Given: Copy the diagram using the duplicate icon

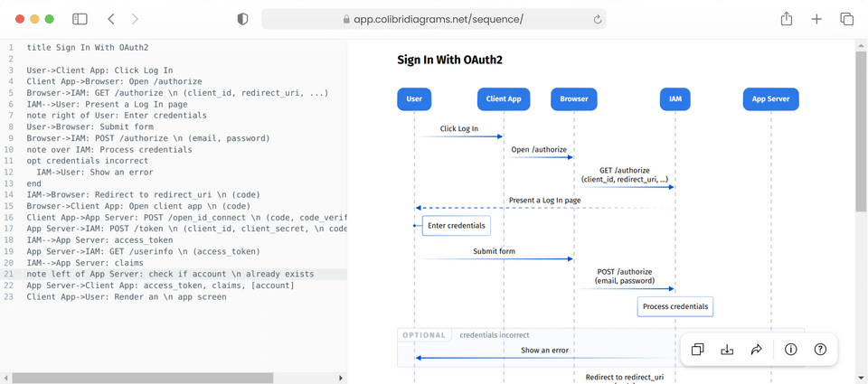Looking at the screenshot, I should [x=698, y=350].
